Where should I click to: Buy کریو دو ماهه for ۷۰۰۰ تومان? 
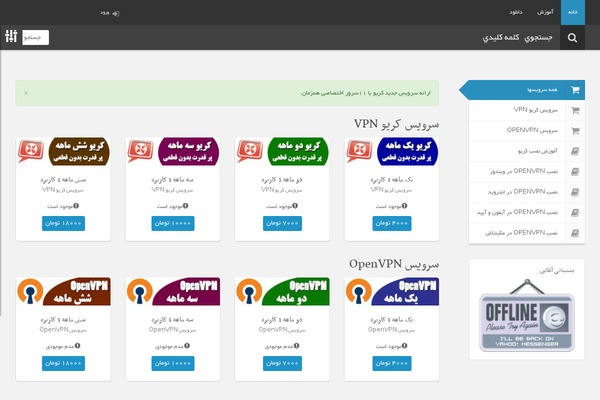tap(282, 224)
